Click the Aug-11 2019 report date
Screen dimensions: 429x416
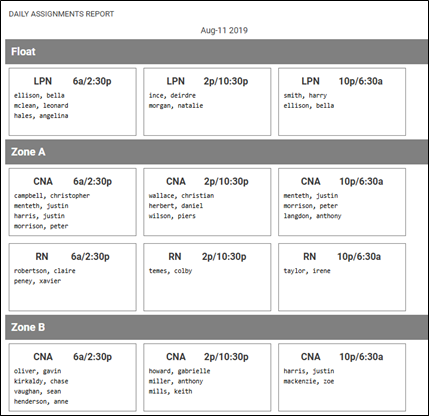[224, 30]
